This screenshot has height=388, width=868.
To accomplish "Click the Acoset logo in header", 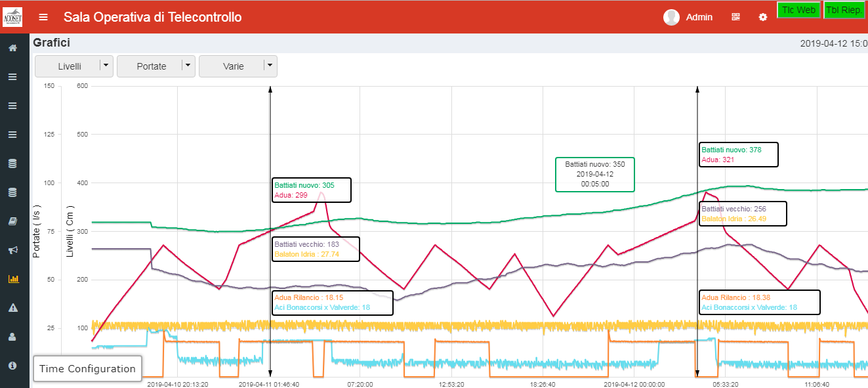I will tap(12, 17).
